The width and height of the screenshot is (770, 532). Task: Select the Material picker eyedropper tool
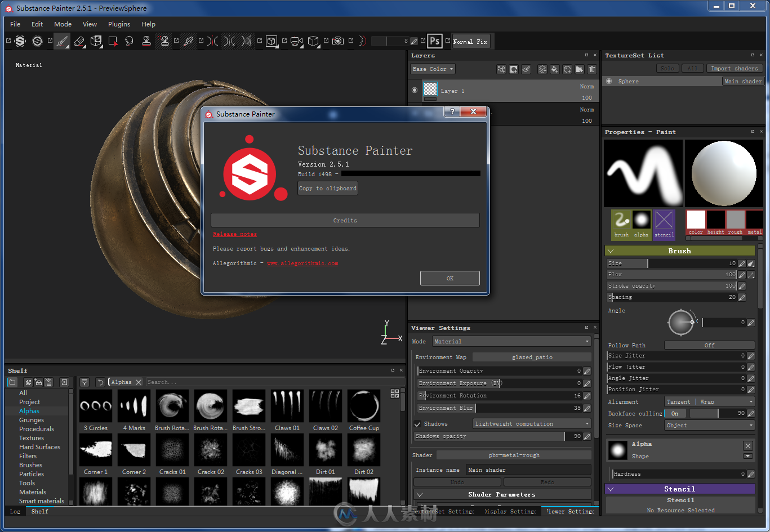click(188, 41)
